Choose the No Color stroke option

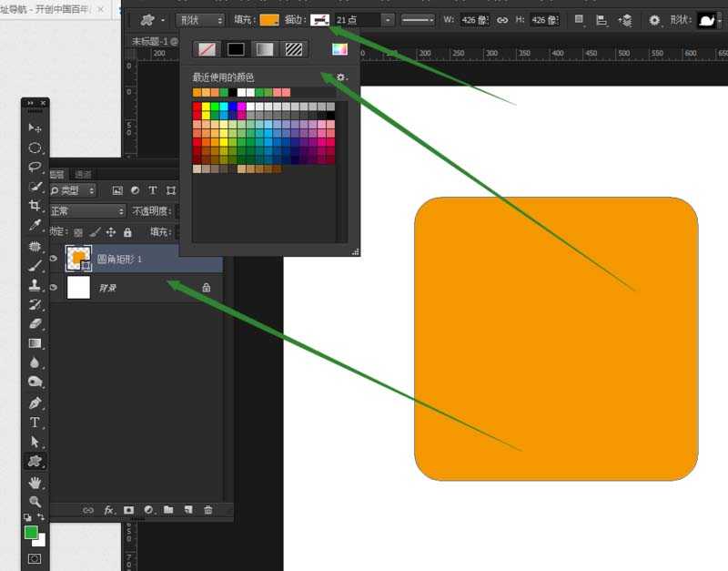[x=207, y=49]
